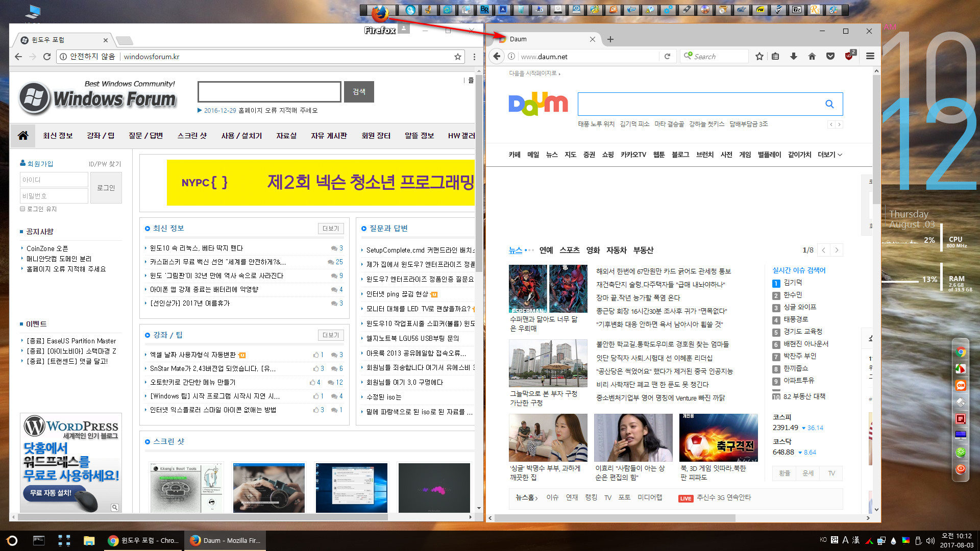Open the 자유 게시판 menu item
The width and height of the screenshot is (980, 551).
(x=329, y=136)
